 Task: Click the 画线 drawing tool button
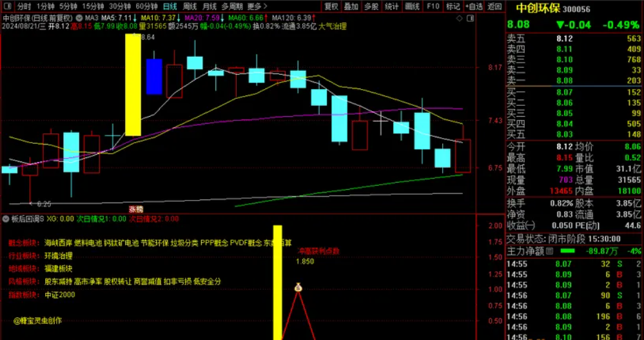pyautogui.click(x=412, y=6)
